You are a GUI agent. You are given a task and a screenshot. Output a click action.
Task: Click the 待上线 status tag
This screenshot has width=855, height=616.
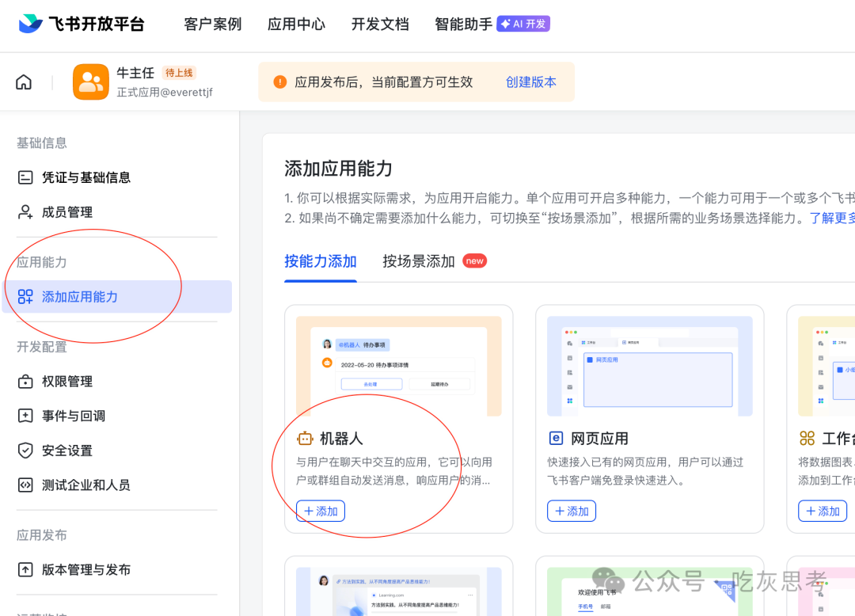[179, 73]
